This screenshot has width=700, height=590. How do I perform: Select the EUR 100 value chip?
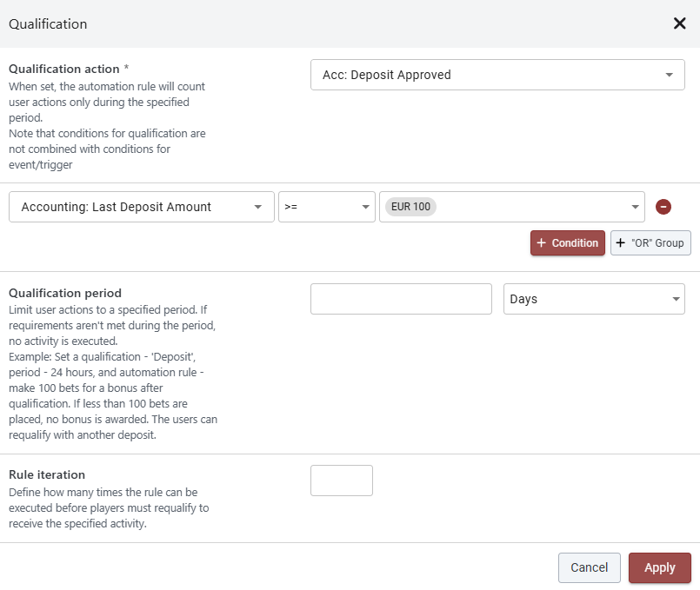(410, 207)
